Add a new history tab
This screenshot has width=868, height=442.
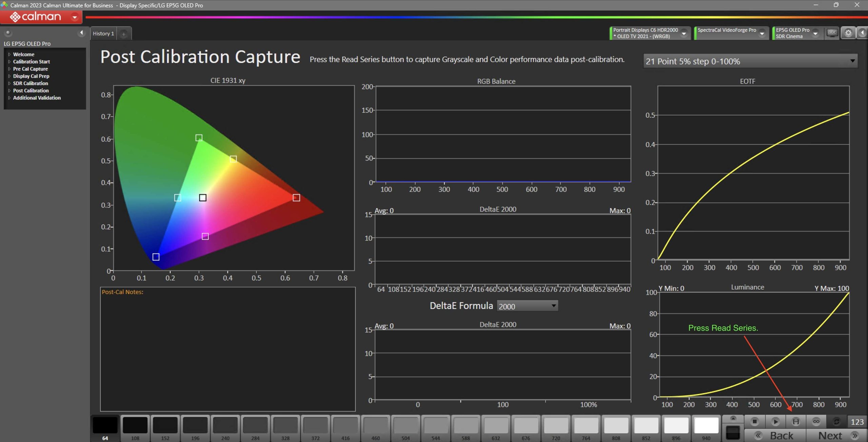[x=124, y=34]
